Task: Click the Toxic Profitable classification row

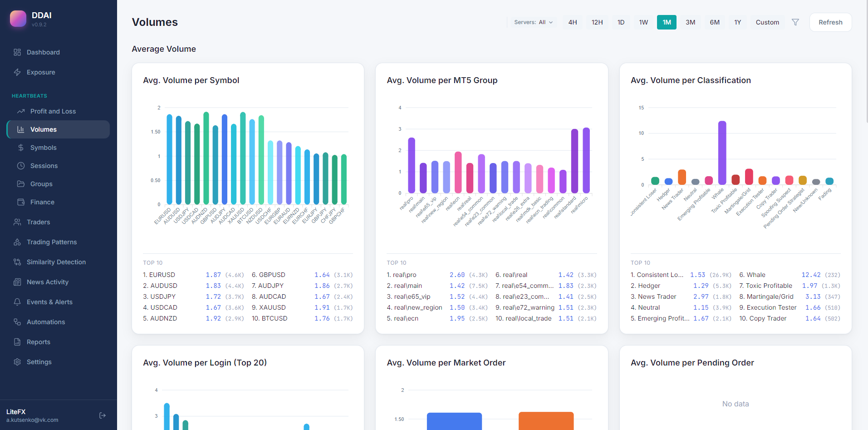Action: pyautogui.click(x=790, y=286)
